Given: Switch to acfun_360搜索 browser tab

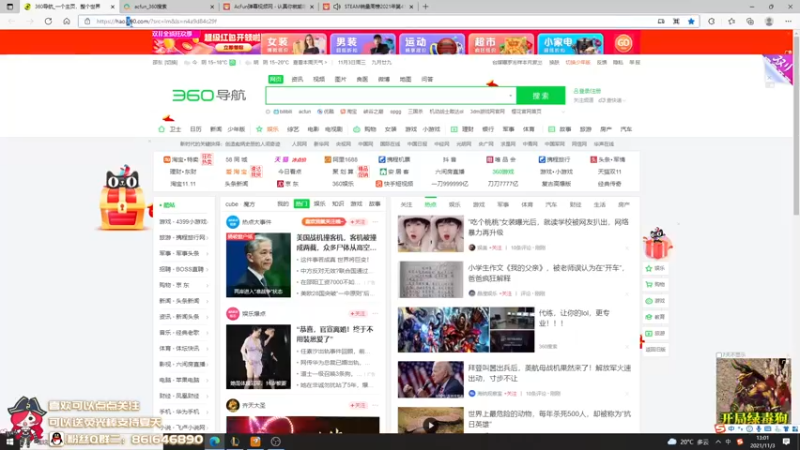Looking at the screenshot, I should point(168,7).
